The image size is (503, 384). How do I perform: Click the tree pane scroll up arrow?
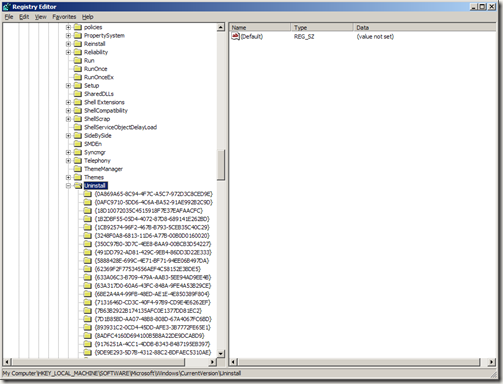click(221, 27)
